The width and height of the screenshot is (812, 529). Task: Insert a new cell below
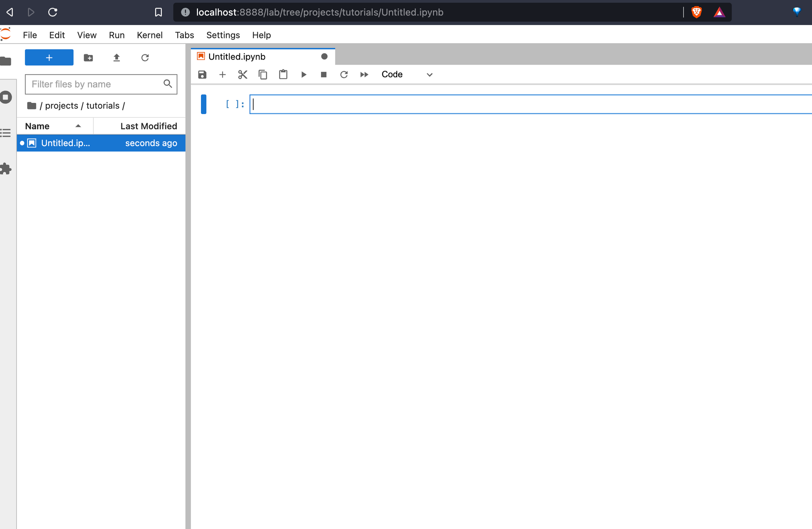[x=222, y=74]
